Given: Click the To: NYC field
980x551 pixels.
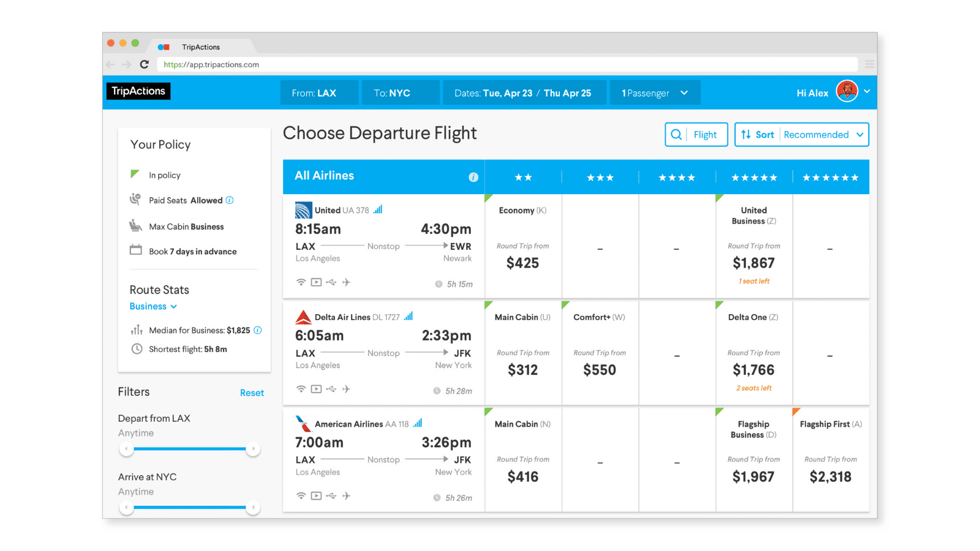Looking at the screenshot, I should click(x=401, y=93).
